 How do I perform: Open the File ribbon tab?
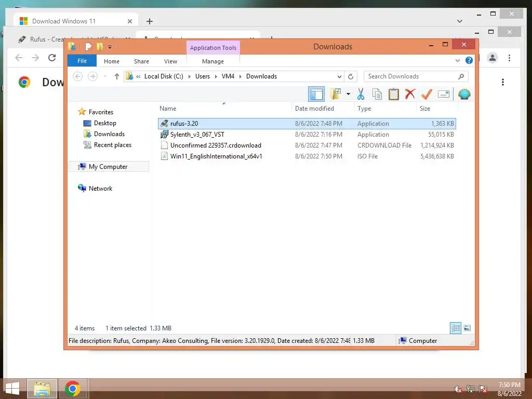coord(82,61)
